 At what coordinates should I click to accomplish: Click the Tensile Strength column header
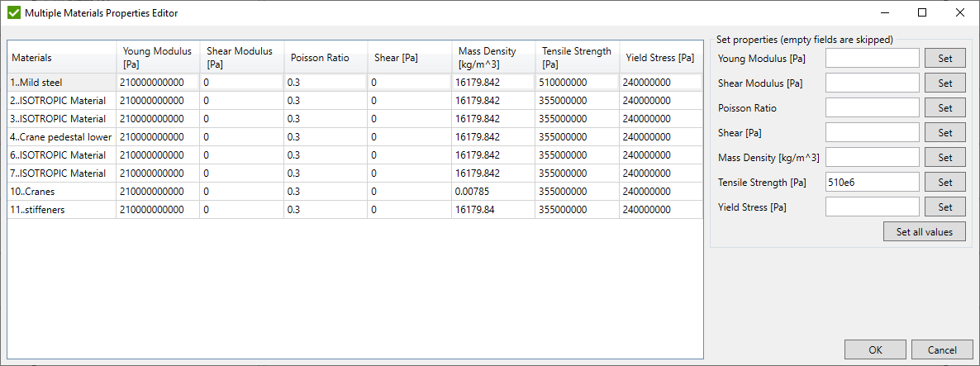(x=577, y=58)
